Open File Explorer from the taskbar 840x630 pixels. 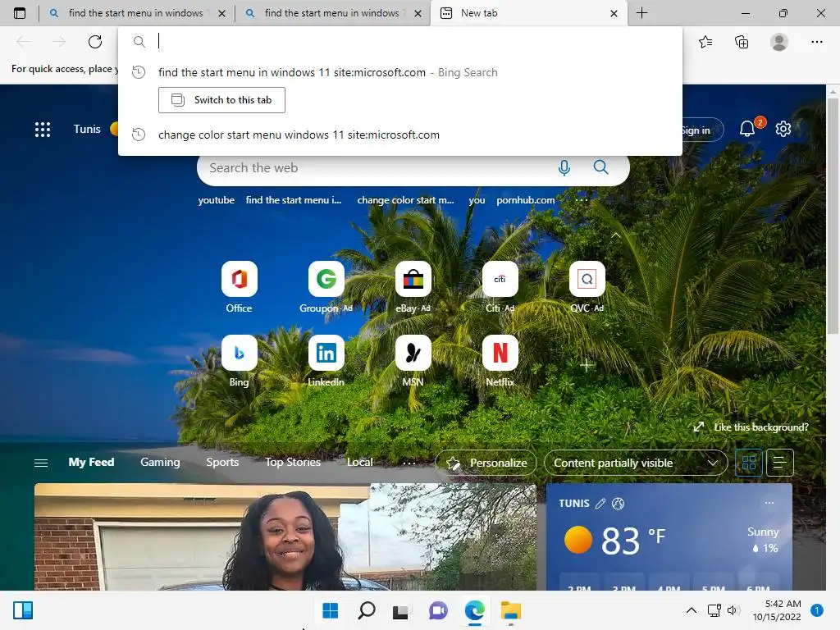510,610
